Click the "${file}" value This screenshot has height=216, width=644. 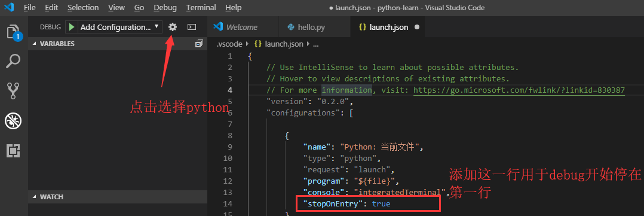[x=374, y=181]
